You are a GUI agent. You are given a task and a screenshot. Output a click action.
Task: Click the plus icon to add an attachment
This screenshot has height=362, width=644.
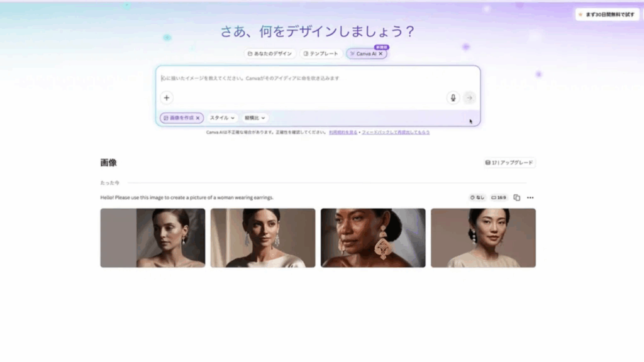tap(167, 97)
